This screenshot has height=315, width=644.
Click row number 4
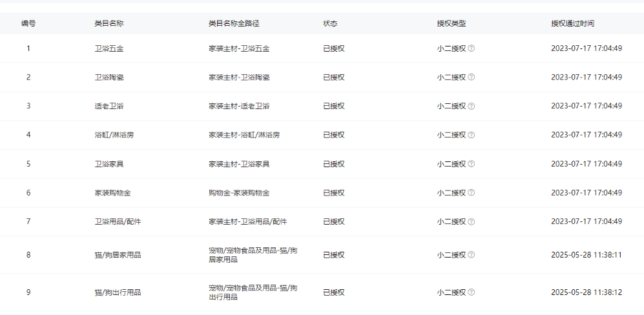click(28, 135)
